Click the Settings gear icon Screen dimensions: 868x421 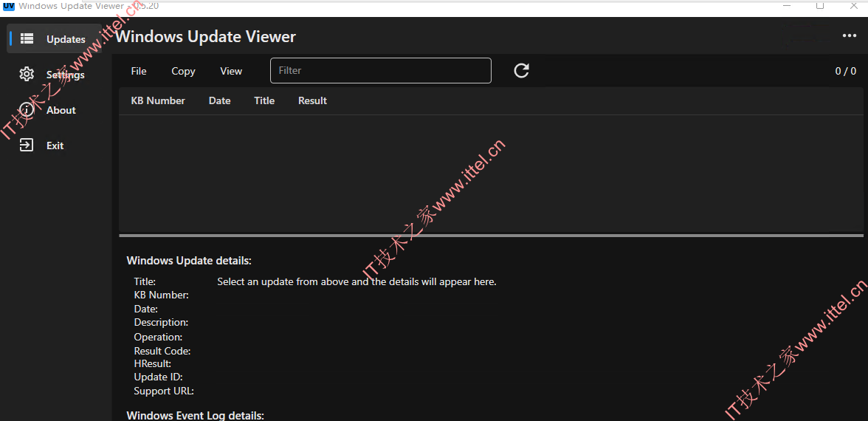click(27, 74)
